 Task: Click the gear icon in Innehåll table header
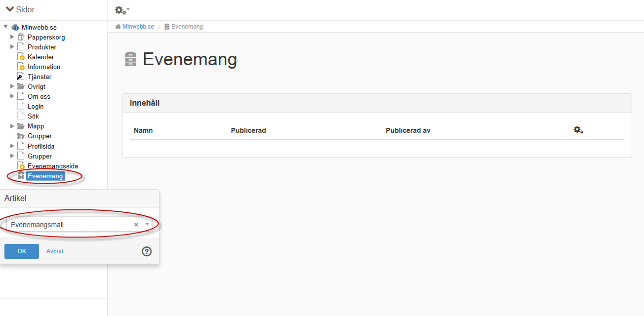click(578, 130)
